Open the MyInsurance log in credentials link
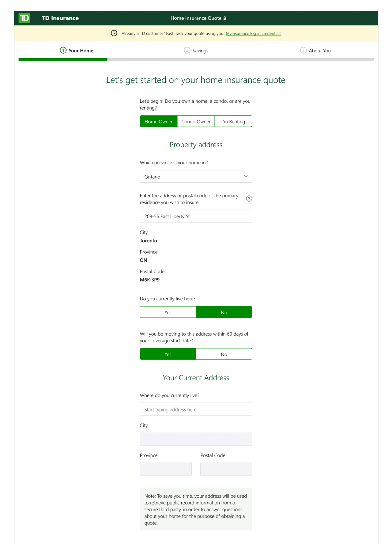392x544 pixels. pyautogui.click(x=254, y=33)
